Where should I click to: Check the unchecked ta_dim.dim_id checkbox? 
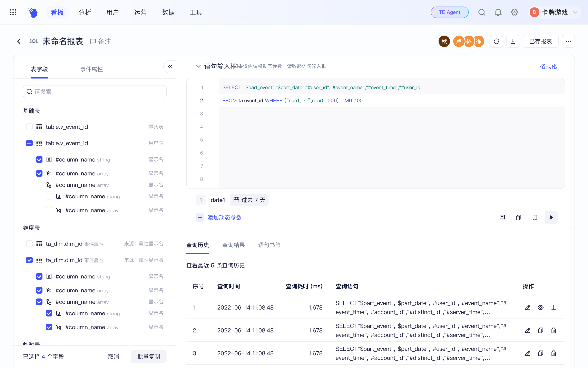tap(29, 244)
